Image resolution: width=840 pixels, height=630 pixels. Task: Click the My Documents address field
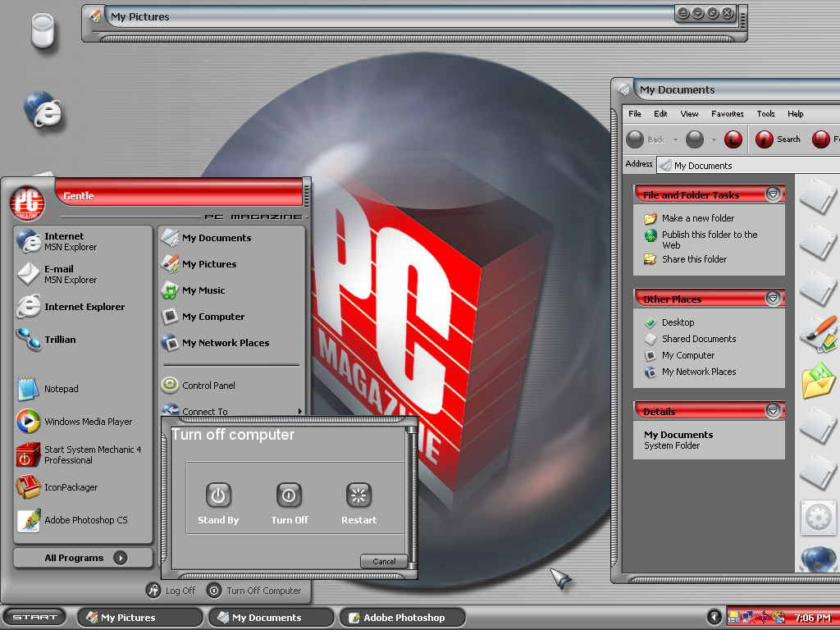click(748, 166)
